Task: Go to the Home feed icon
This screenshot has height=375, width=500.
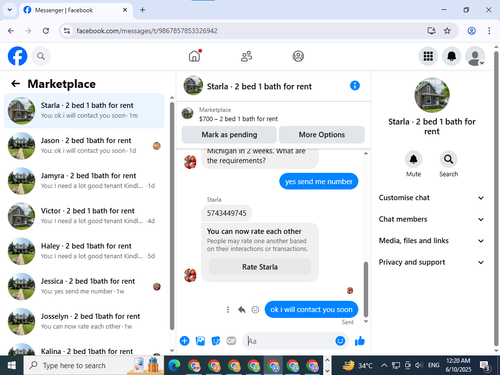Action: [x=195, y=56]
